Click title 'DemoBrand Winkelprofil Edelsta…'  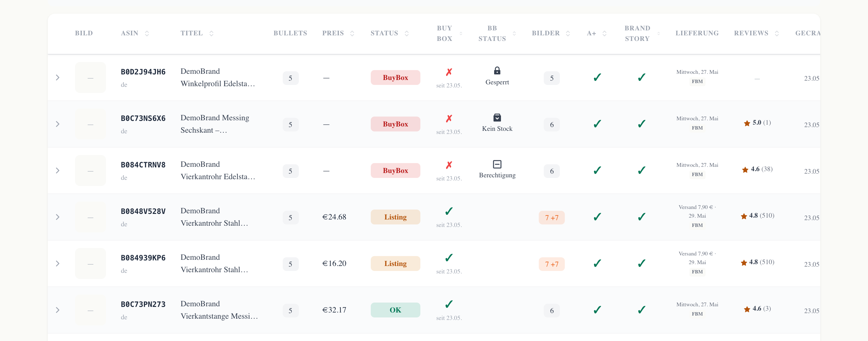pos(218,77)
